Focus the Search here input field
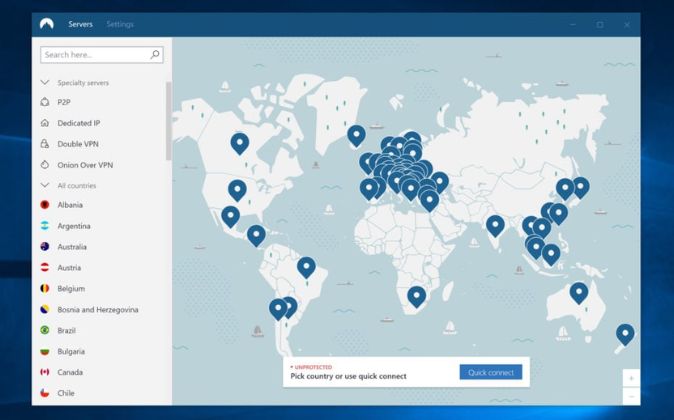 point(102,55)
